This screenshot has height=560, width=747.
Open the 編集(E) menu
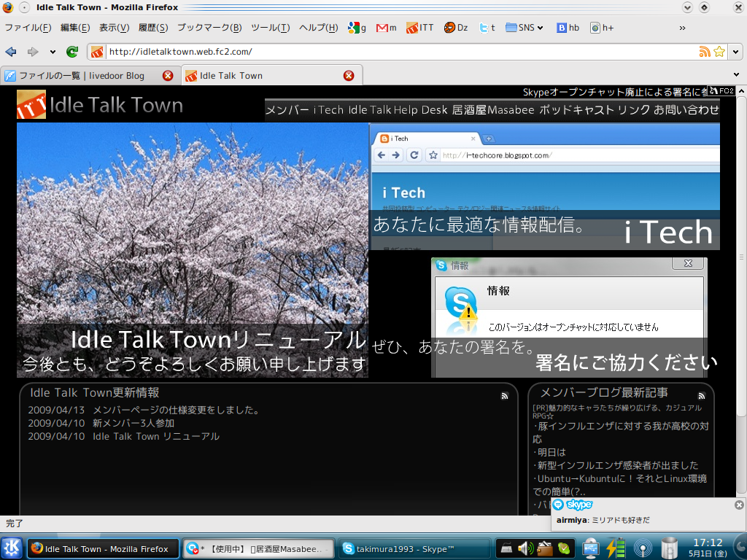click(x=75, y=28)
